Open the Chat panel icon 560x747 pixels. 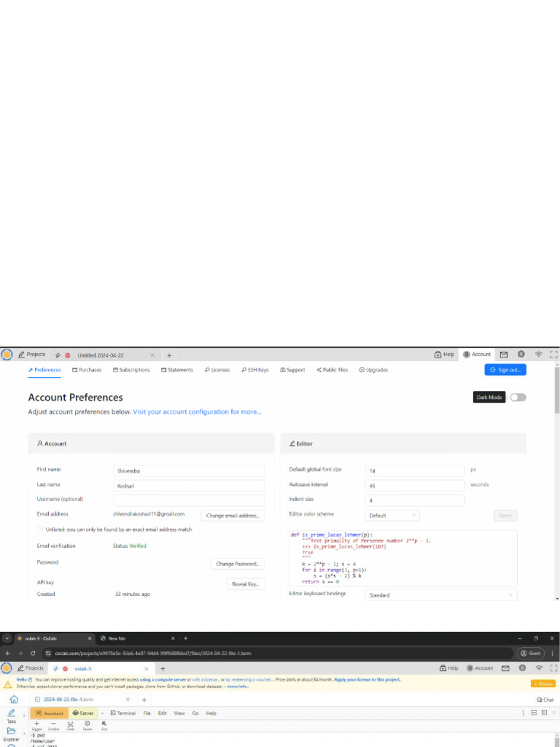pyautogui.click(x=544, y=700)
